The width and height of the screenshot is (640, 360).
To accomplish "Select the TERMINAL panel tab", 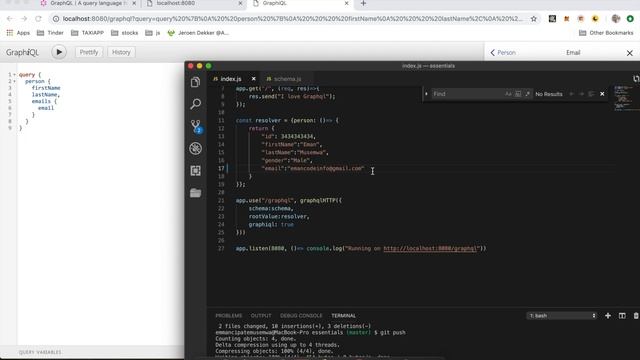I will pyautogui.click(x=343, y=316).
